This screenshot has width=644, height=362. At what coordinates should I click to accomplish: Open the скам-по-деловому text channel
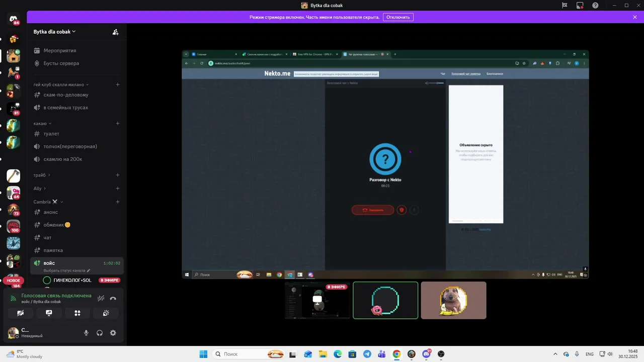[x=77, y=95]
